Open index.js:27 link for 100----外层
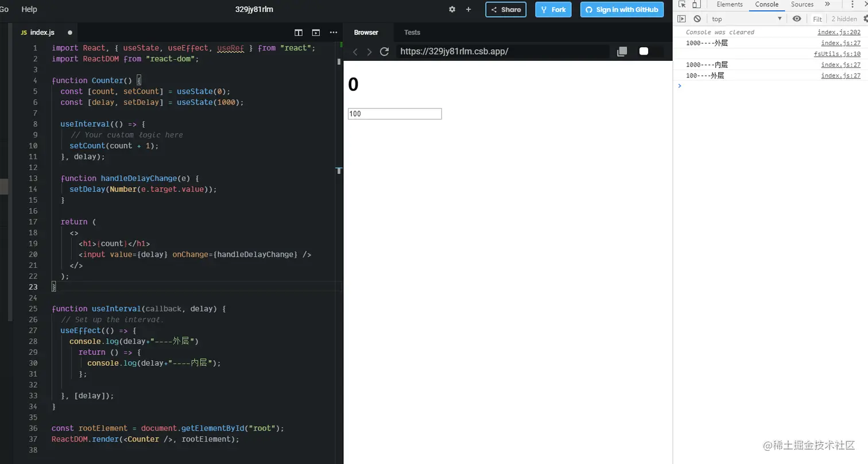 (840, 76)
